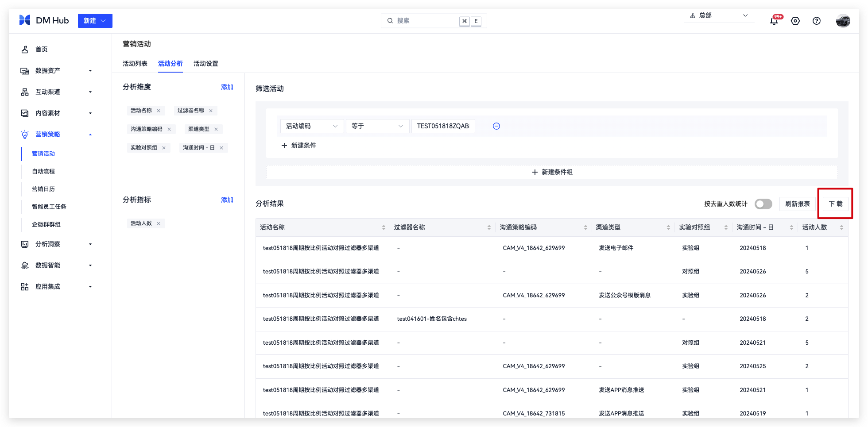Image resolution: width=868 pixels, height=427 pixels.
Task: Remove the 渠道类型 dimension tag
Action: point(216,129)
